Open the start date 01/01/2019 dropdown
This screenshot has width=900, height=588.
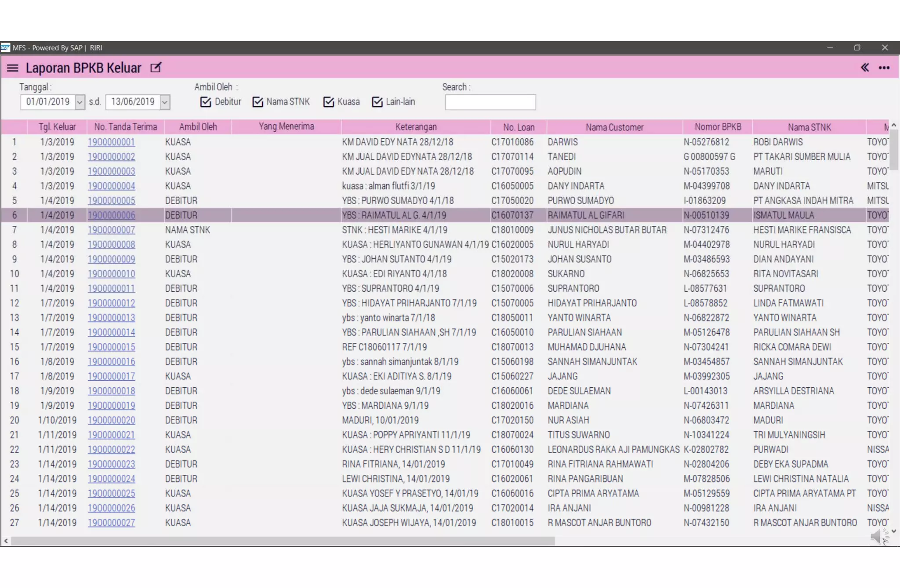[80, 102]
